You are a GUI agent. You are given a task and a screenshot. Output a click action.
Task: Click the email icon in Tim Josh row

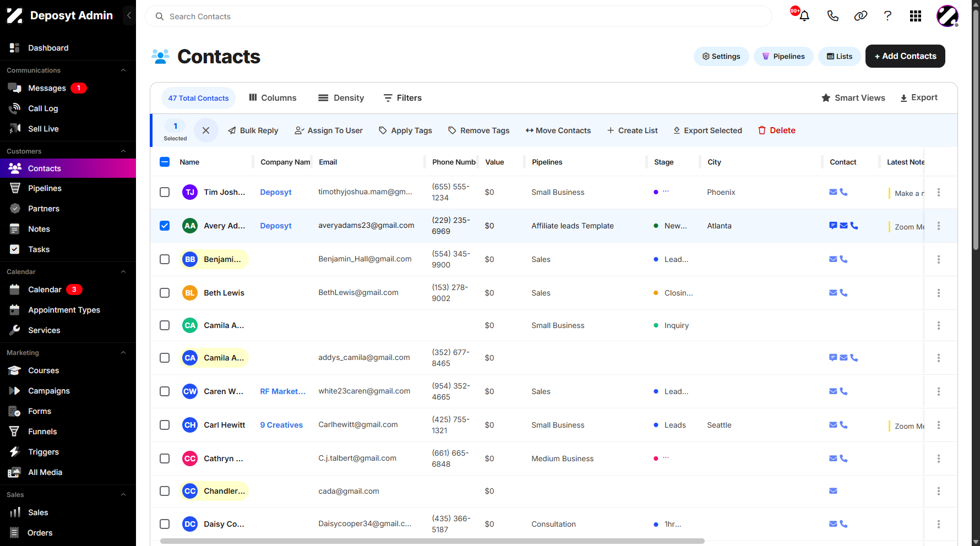(x=833, y=192)
